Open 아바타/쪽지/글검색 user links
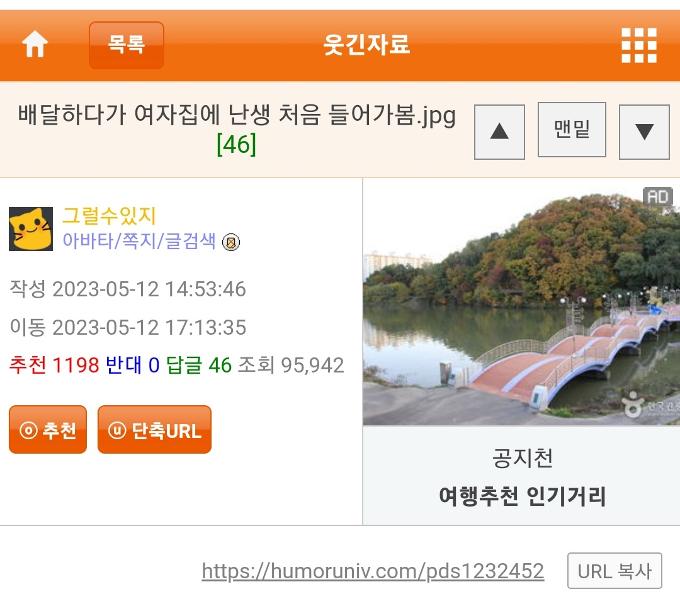The width and height of the screenshot is (680, 599). pos(139,240)
